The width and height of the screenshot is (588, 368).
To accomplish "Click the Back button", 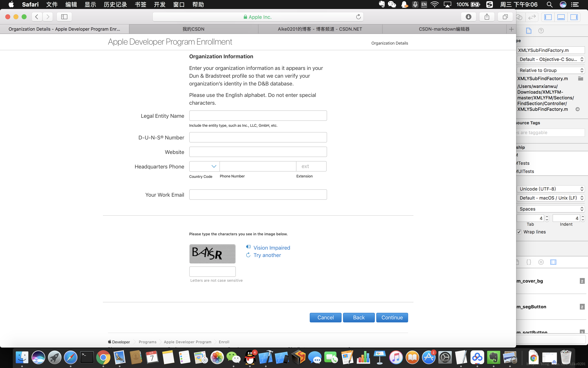I will 359,317.
